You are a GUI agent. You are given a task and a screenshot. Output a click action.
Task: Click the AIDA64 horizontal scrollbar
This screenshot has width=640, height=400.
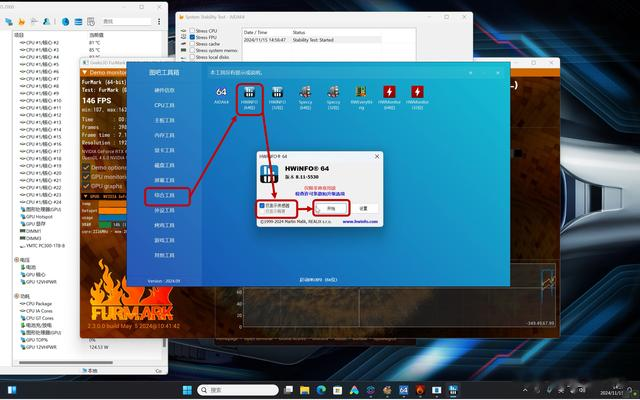click(x=65, y=362)
